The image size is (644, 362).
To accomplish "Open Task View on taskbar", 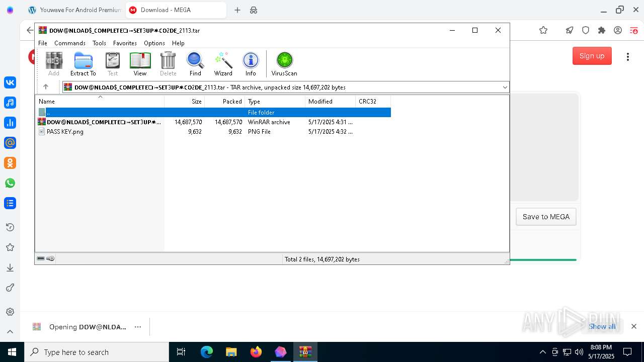I will click(x=181, y=352).
